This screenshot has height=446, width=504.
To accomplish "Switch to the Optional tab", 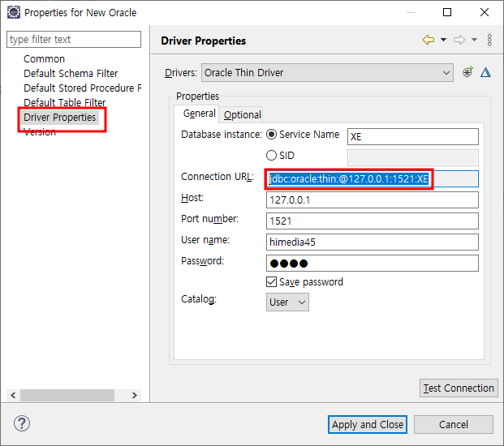I will coord(242,114).
